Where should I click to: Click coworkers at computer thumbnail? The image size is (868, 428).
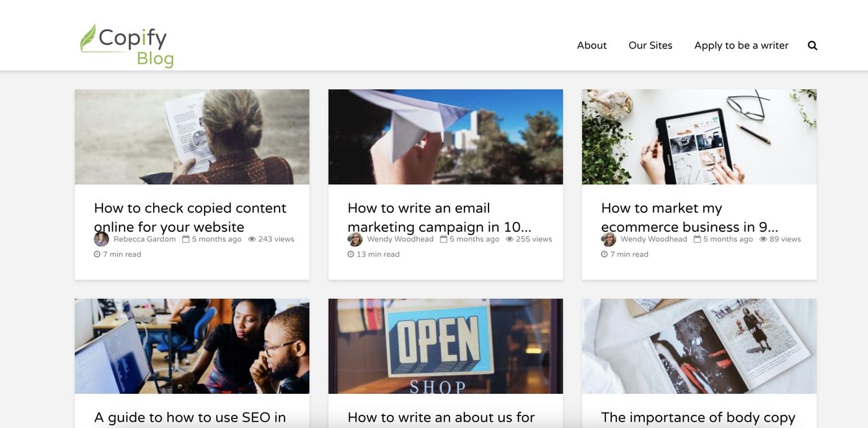[192, 346]
